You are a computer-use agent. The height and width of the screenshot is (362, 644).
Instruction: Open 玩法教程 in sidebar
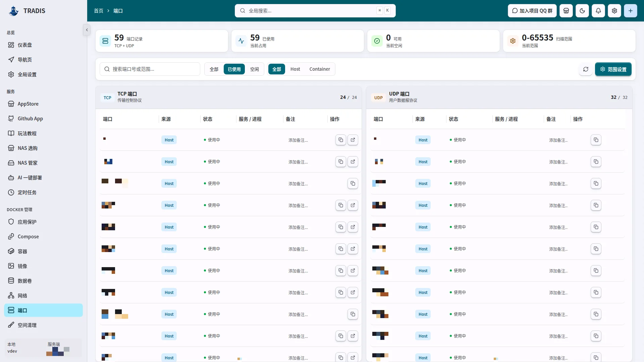click(x=43, y=133)
